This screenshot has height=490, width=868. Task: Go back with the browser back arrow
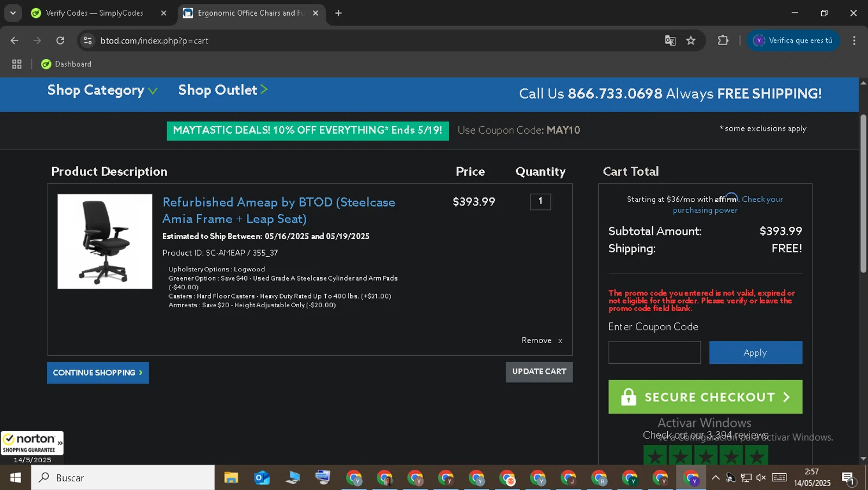click(x=14, y=40)
